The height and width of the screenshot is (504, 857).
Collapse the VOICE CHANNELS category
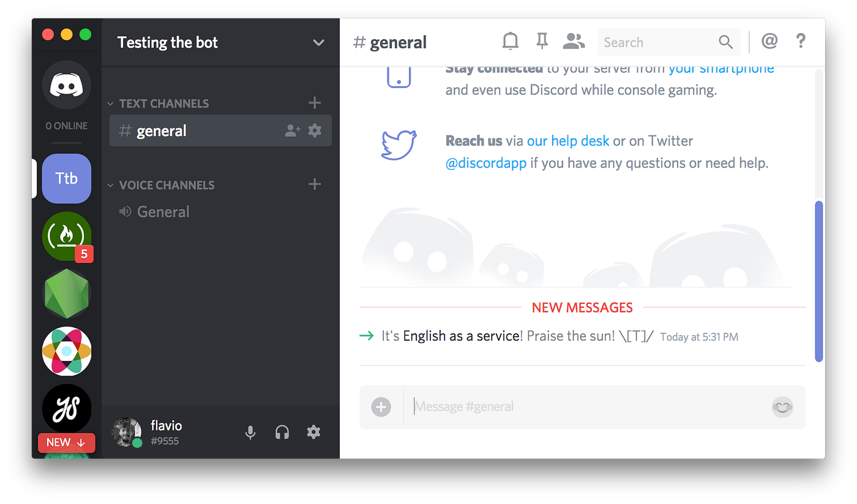pos(161,185)
